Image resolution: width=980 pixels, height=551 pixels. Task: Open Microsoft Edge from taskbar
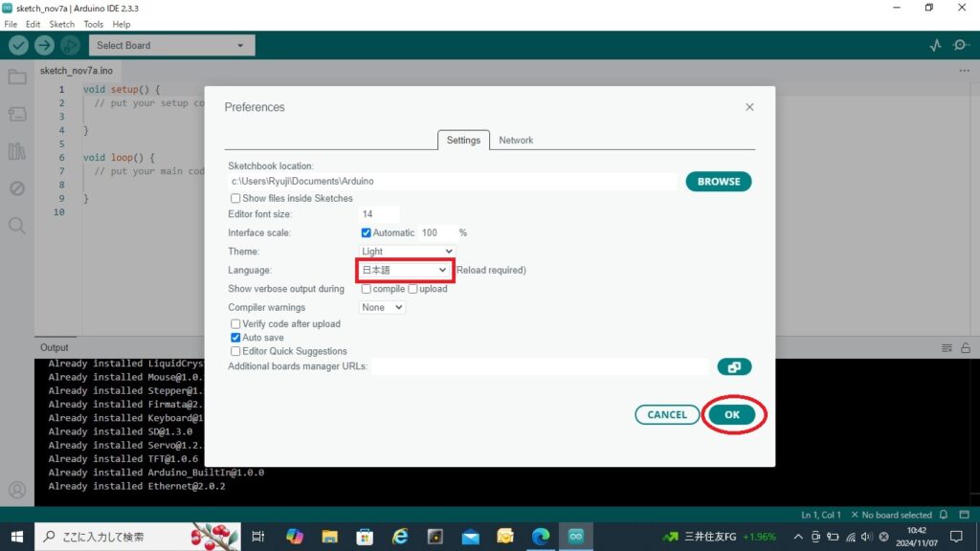coord(541,537)
